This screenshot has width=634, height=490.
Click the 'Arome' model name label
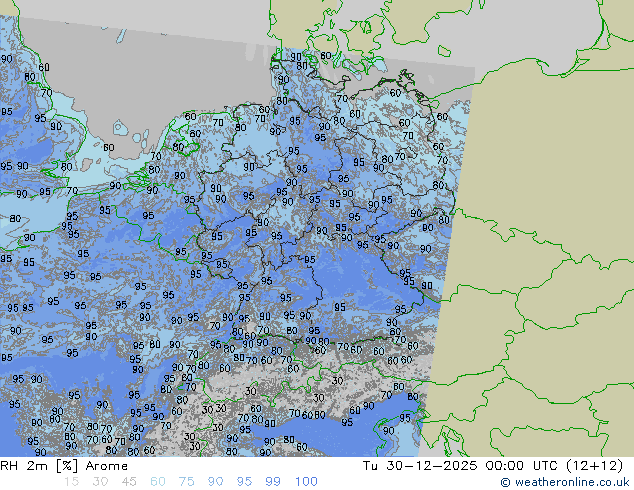pyautogui.click(x=107, y=466)
